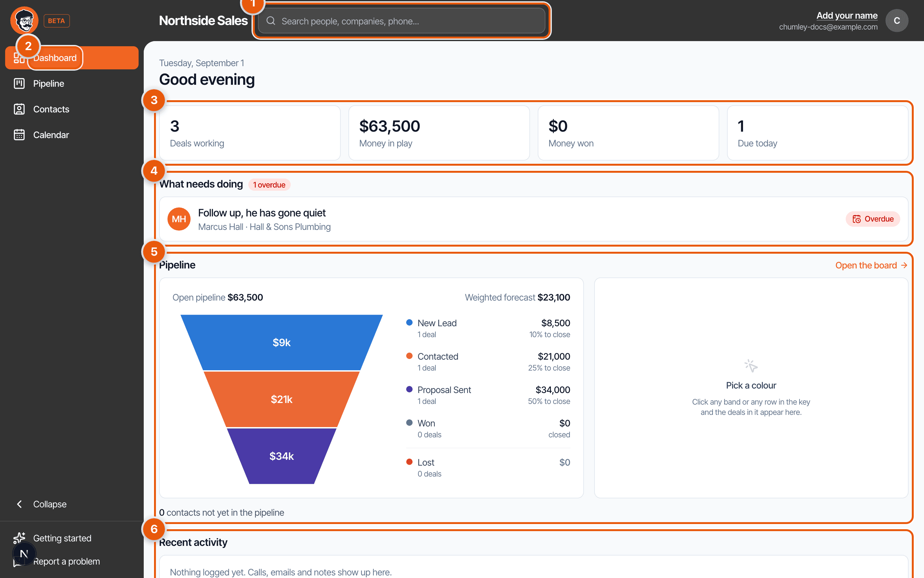The width and height of the screenshot is (924, 578).
Task: Click the Nothing logged yet message
Action: [x=281, y=572]
